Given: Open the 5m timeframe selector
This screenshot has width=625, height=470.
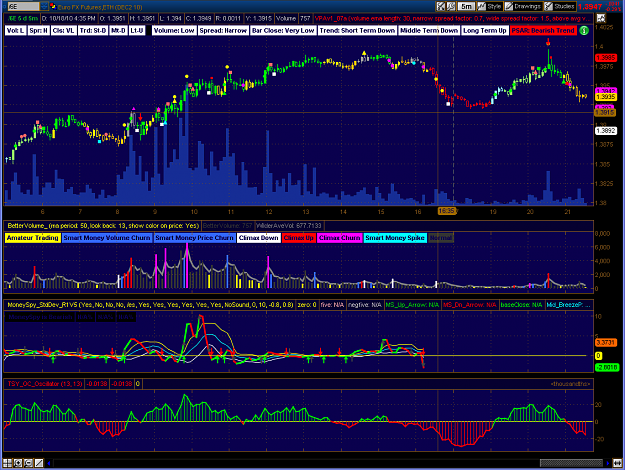Looking at the screenshot, I should pos(466,6).
